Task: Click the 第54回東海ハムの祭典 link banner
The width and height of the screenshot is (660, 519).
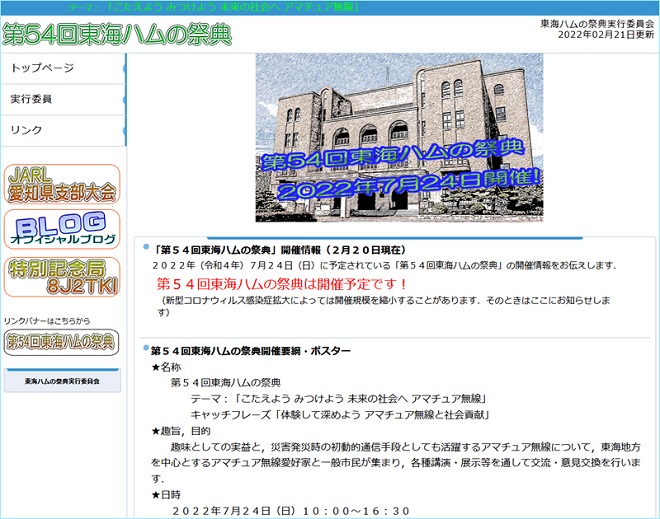Action: pos(61,342)
